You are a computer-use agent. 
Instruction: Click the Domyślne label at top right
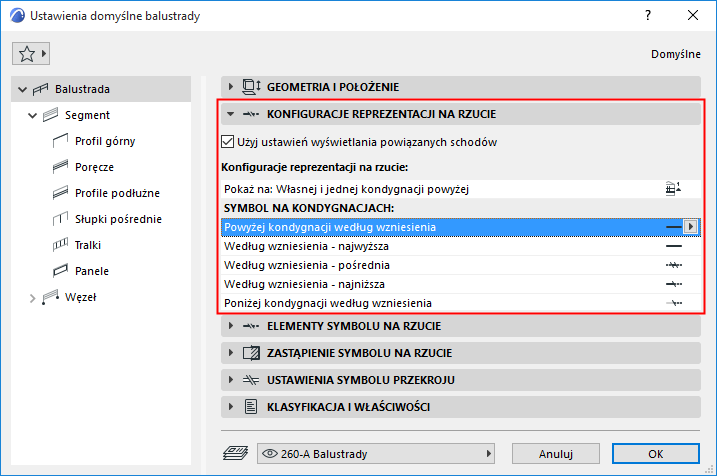pyautogui.click(x=676, y=54)
